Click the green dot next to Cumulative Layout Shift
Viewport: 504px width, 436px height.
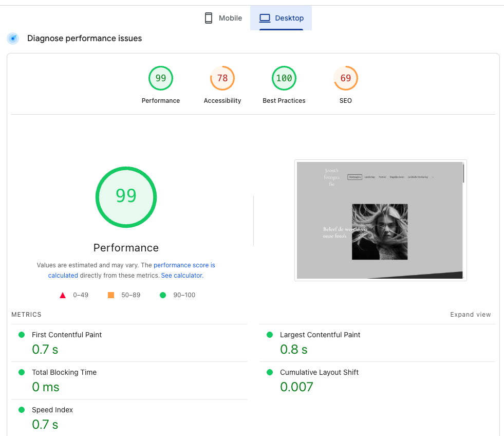(x=269, y=372)
